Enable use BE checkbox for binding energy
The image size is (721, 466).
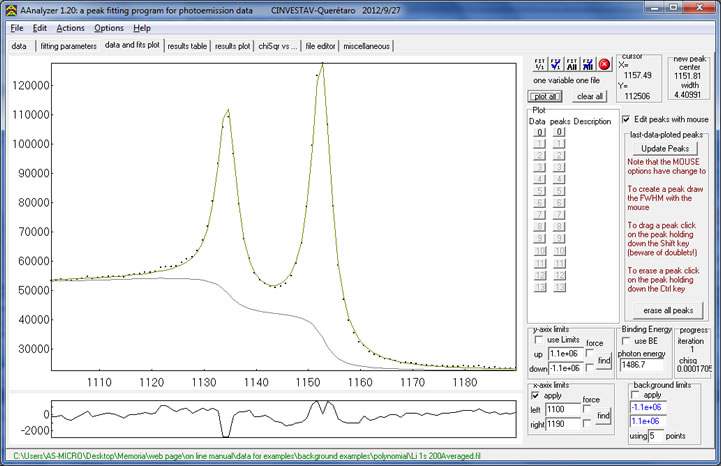(x=627, y=341)
